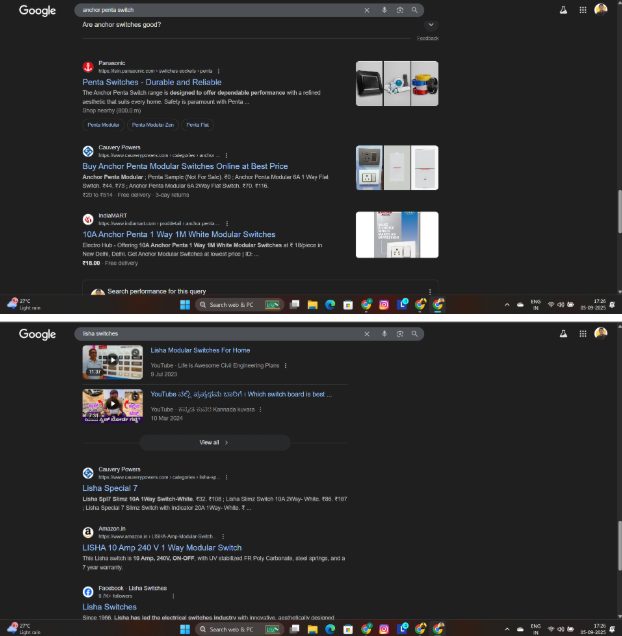
Task: Launch Microsoft Edge from the lower taskbar
Action: point(330,629)
